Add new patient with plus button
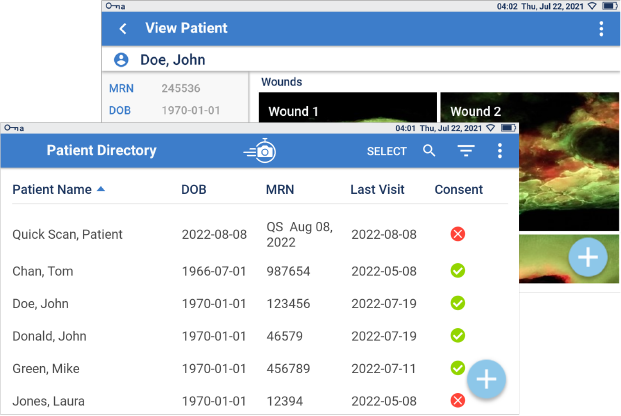The image size is (621, 416). (x=486, y=379)
